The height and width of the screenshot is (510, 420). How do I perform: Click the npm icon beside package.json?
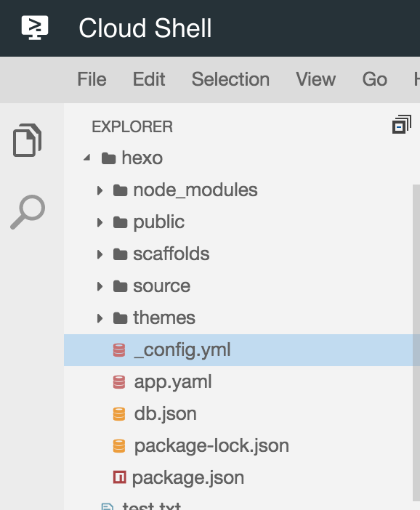tap(119, 477)
